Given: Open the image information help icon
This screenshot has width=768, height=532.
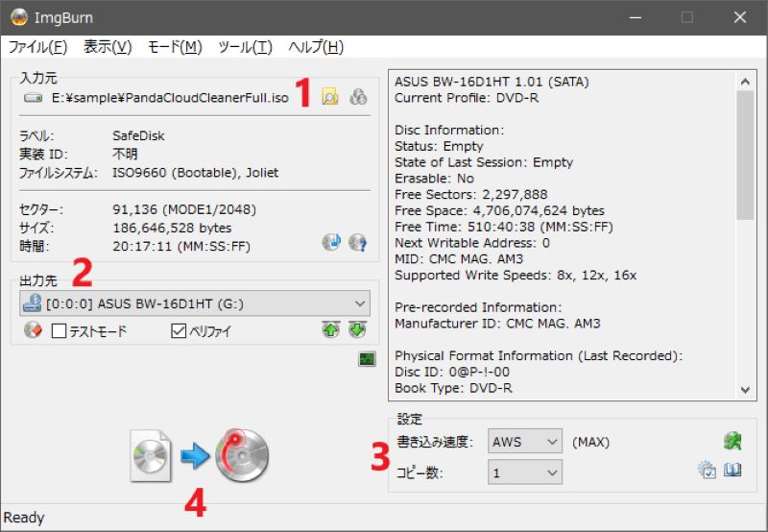Looking at the screenshot, I should pos(357,242).
